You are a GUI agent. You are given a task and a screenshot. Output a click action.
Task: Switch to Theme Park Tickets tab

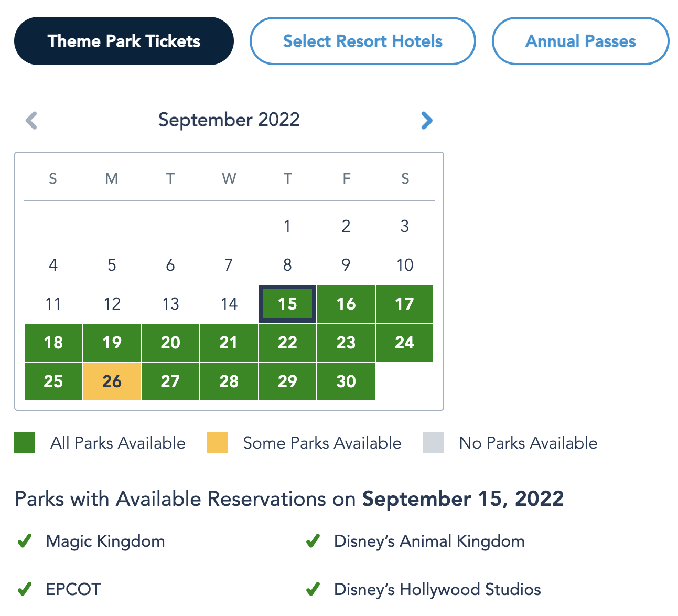pyautogui.click(x=124, y=41)
